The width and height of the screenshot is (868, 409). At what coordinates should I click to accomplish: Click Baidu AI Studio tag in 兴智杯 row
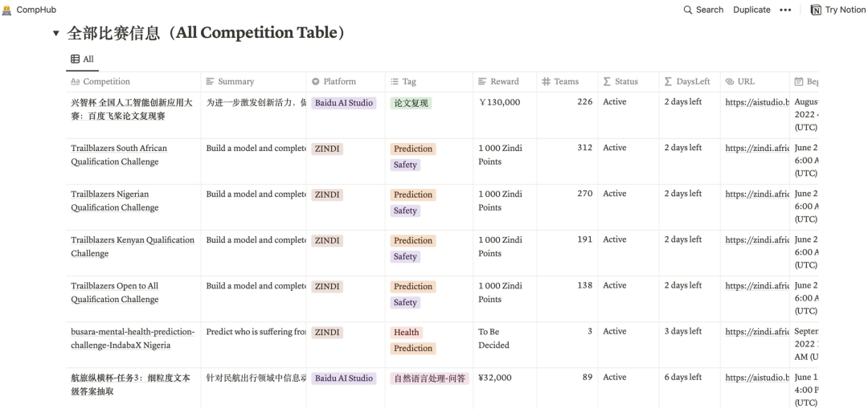pos(344,103)
